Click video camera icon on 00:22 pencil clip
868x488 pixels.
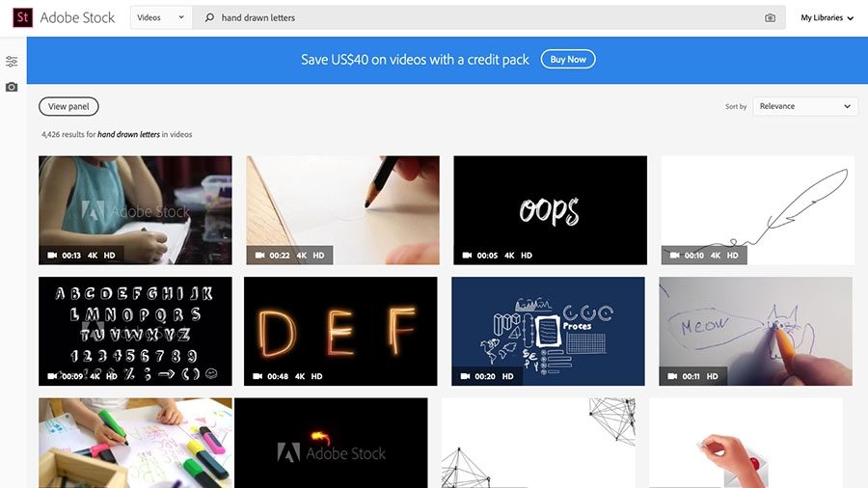click(x=259, y=255)
